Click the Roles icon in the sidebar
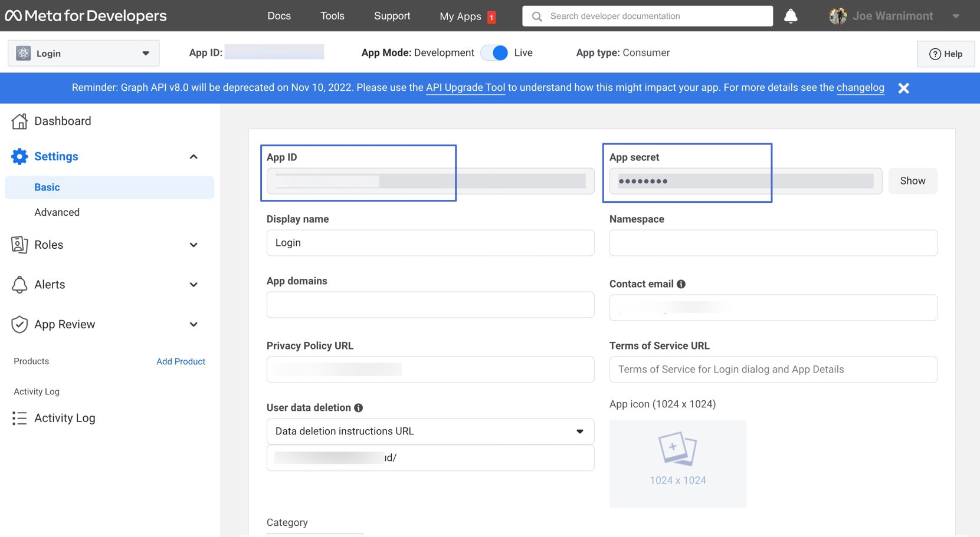Screen dimensions: 980x537 click(19, 245)
